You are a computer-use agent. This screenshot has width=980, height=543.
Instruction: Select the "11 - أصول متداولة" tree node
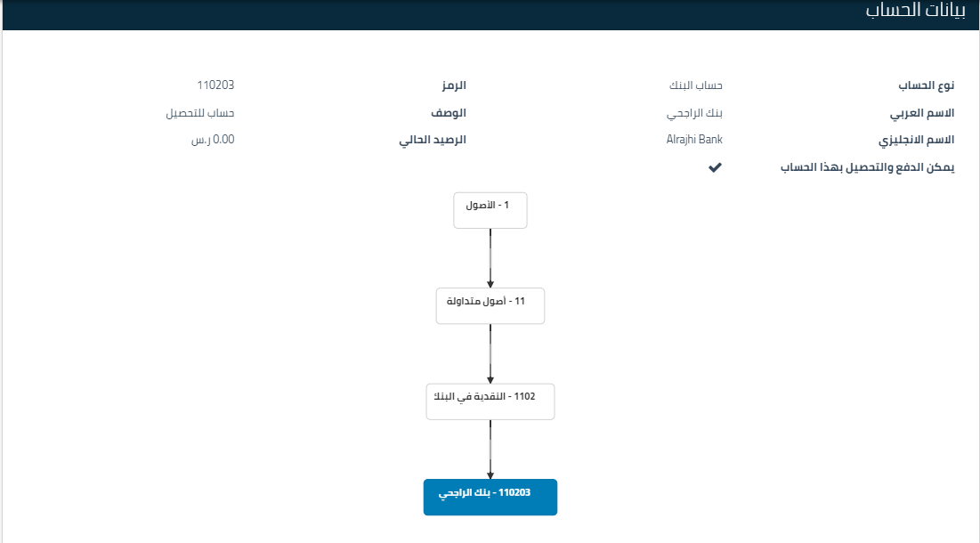pos(490,305)
